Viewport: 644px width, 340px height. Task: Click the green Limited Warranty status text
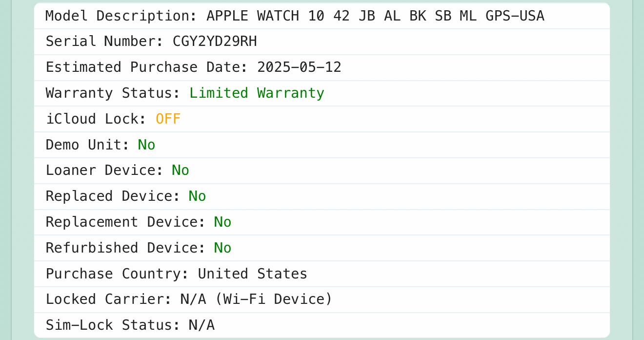click(257, 93)
